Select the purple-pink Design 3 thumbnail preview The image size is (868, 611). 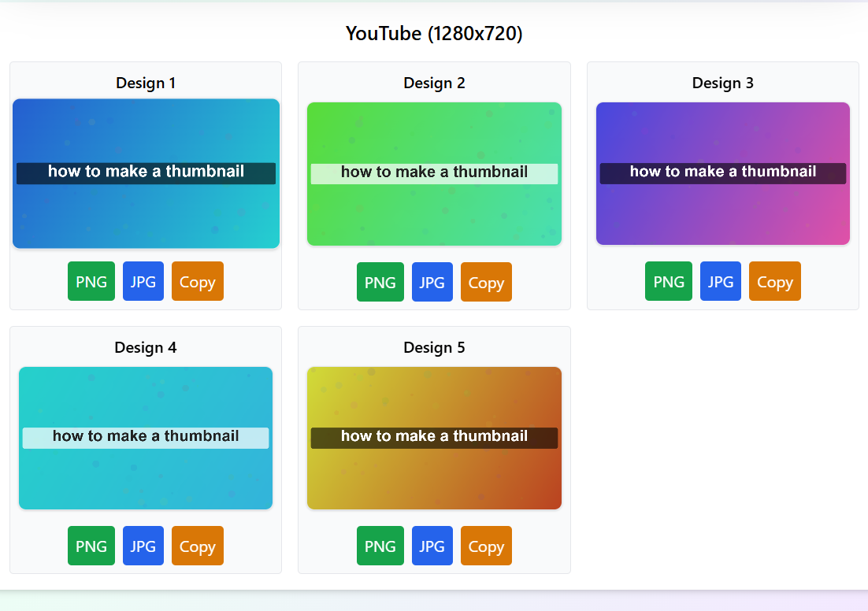(x=723, y=173)
